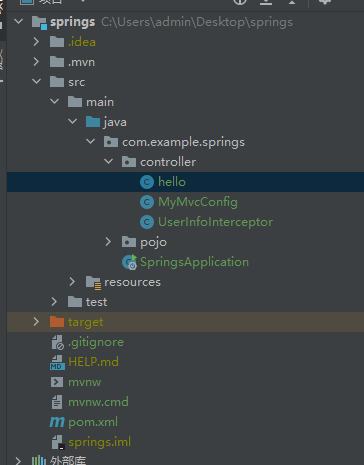Click the .idea folder icon
364x465 pixels.
click(57, 42)
